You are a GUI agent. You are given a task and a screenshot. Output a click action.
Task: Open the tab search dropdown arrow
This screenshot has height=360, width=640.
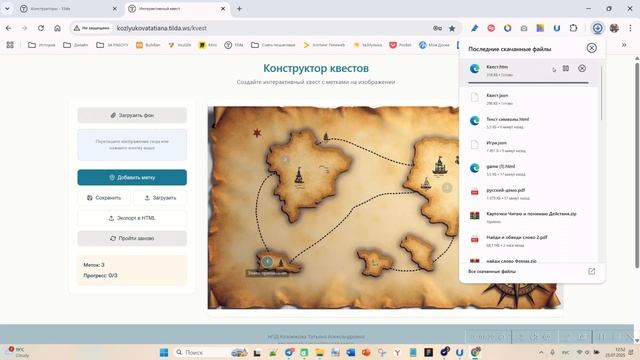[x=7, y=9]
